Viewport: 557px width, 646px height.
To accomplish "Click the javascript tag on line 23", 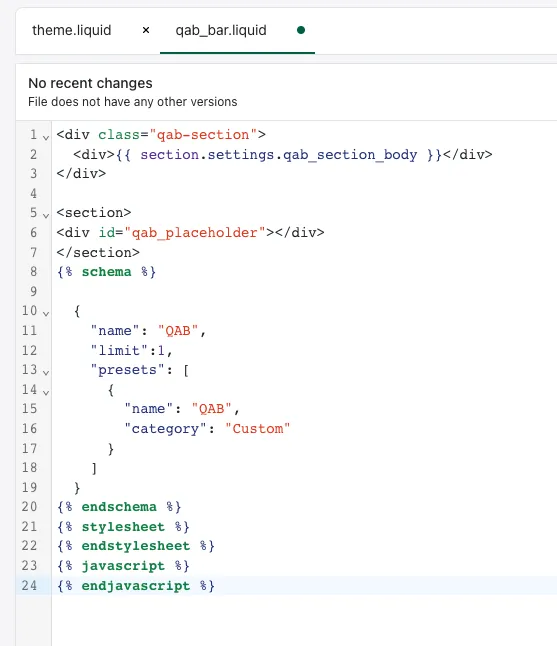I will (123, 566).
